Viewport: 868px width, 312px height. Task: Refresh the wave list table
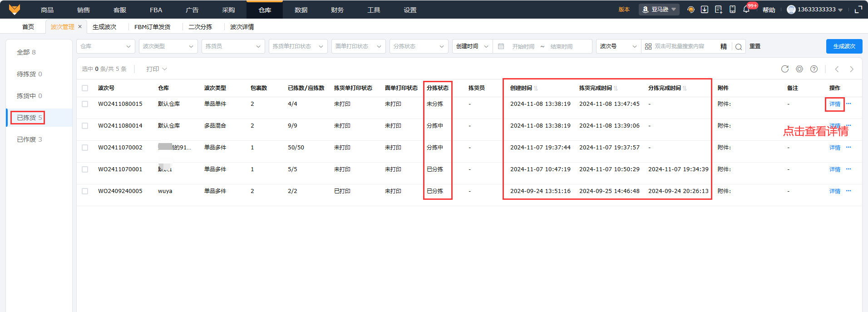[x=785, y=69]
